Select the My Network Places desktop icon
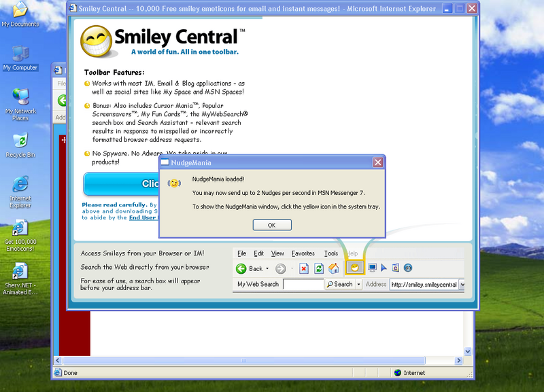Screen dimensions: 544x392 point(20,105)
